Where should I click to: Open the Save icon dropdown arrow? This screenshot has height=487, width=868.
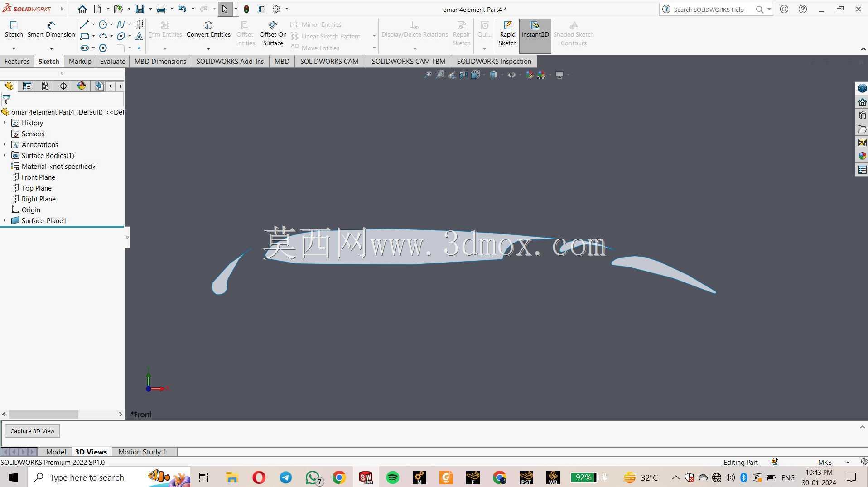coord(150,9)
